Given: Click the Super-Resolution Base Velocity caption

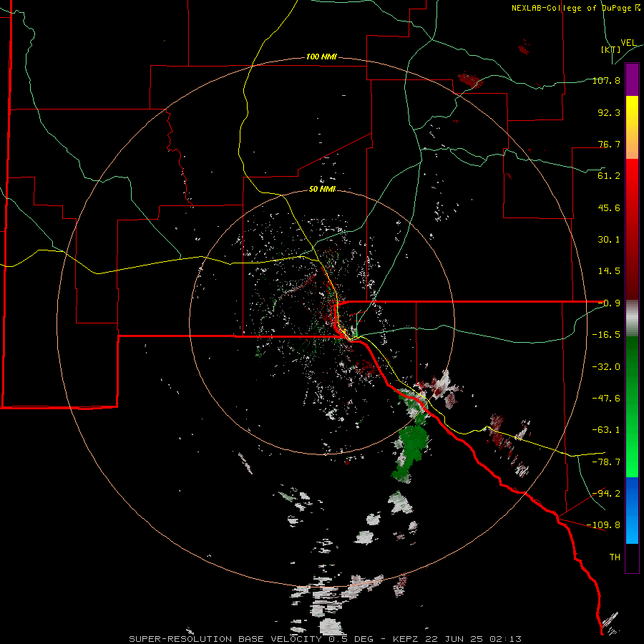Looking at the screenshot, I should 326,639.
